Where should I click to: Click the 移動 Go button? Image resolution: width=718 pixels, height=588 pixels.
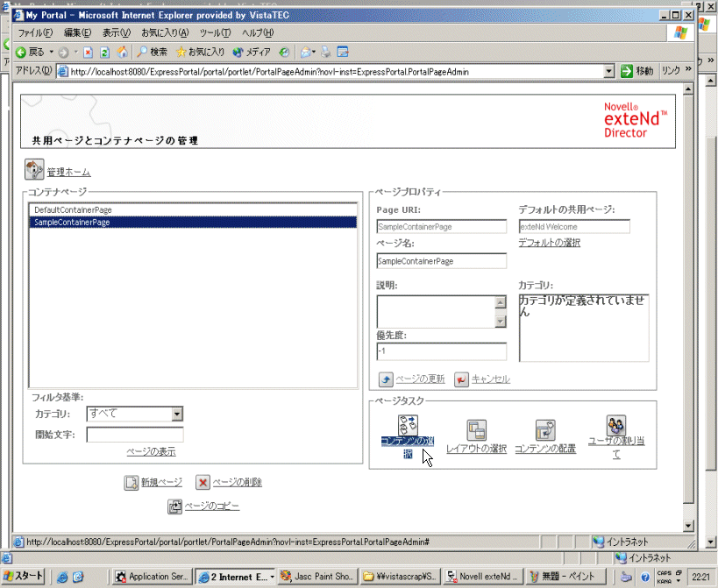[x=636, y=71]
